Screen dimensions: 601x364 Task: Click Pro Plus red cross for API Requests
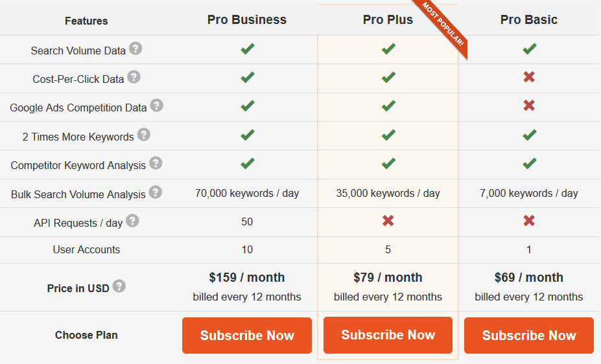pos(388,221)
